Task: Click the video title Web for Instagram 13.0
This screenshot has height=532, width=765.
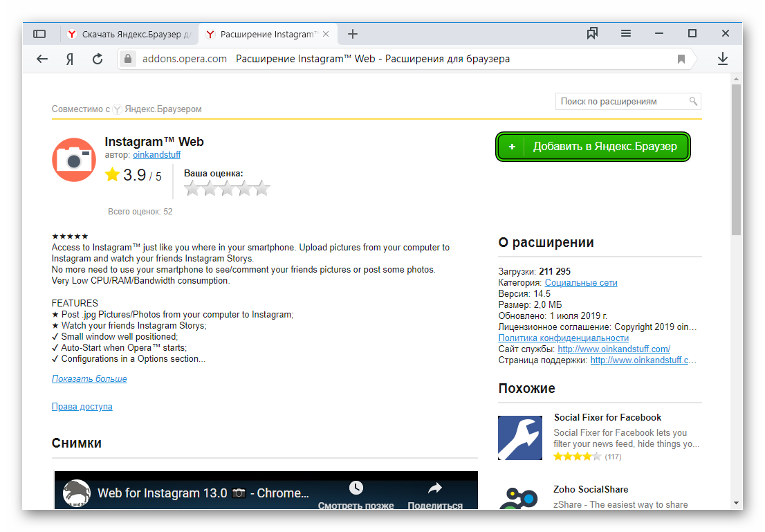Action: coord(203,493)
